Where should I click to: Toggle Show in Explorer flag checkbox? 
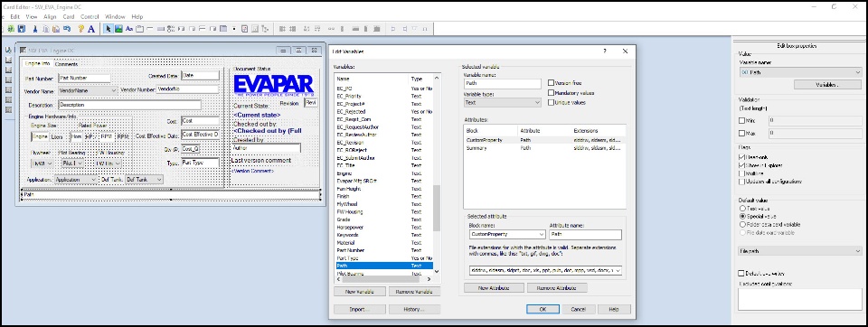[x=741, y=165]
